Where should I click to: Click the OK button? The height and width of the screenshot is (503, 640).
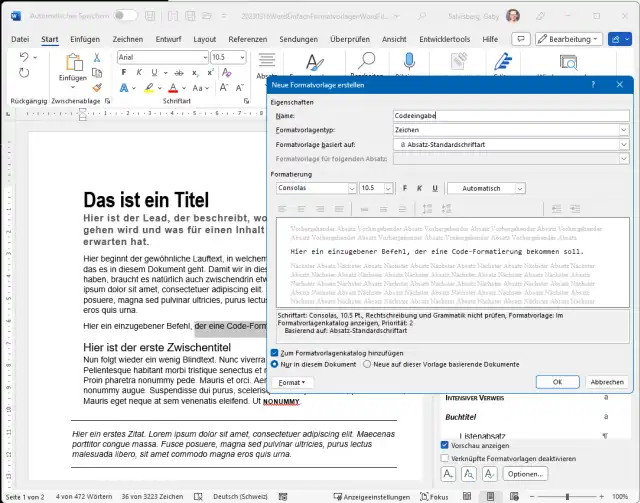click(x=557, y=382)
